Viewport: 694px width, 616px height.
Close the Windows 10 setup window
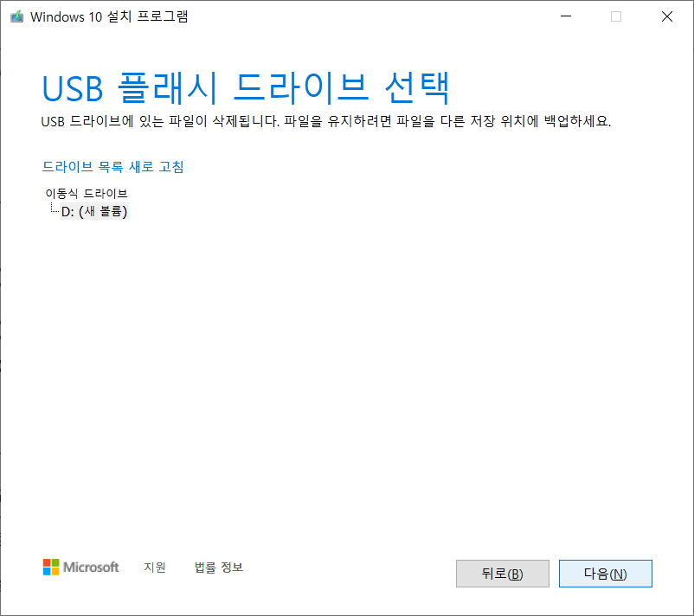pos(667,16)
